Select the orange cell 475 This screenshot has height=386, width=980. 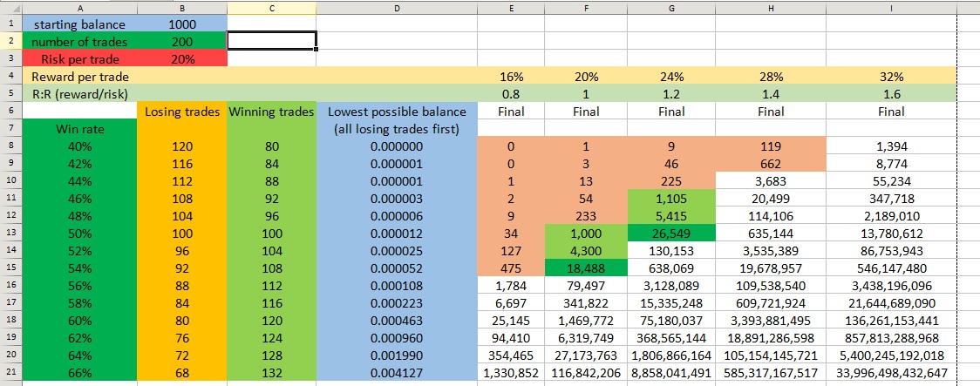coord(511,269)
